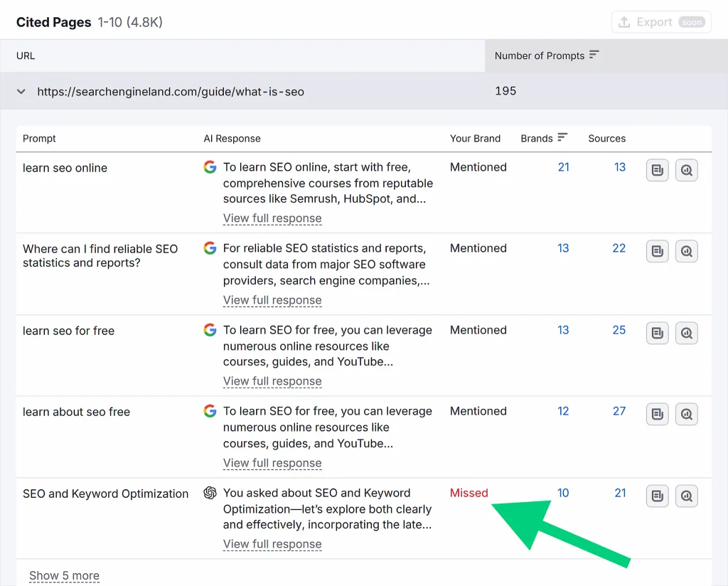Open details icon for SEO statistics prompt row

click(x=657, y=251)
